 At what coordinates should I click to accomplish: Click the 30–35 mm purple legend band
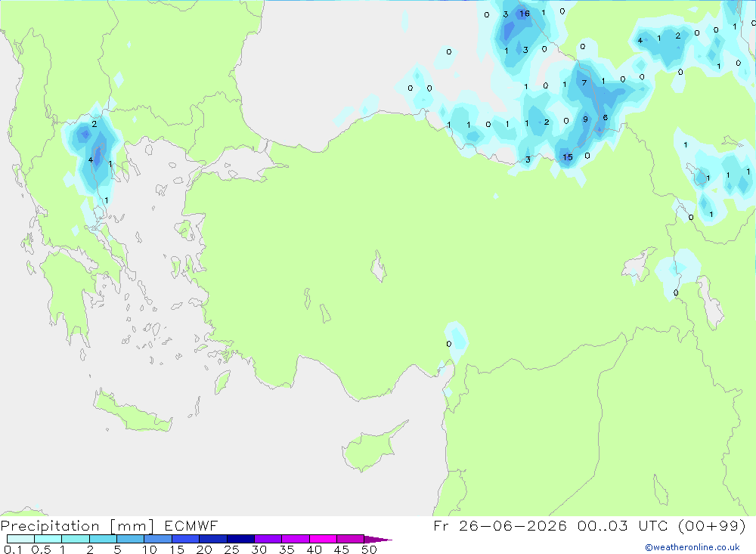coord(268,539)
